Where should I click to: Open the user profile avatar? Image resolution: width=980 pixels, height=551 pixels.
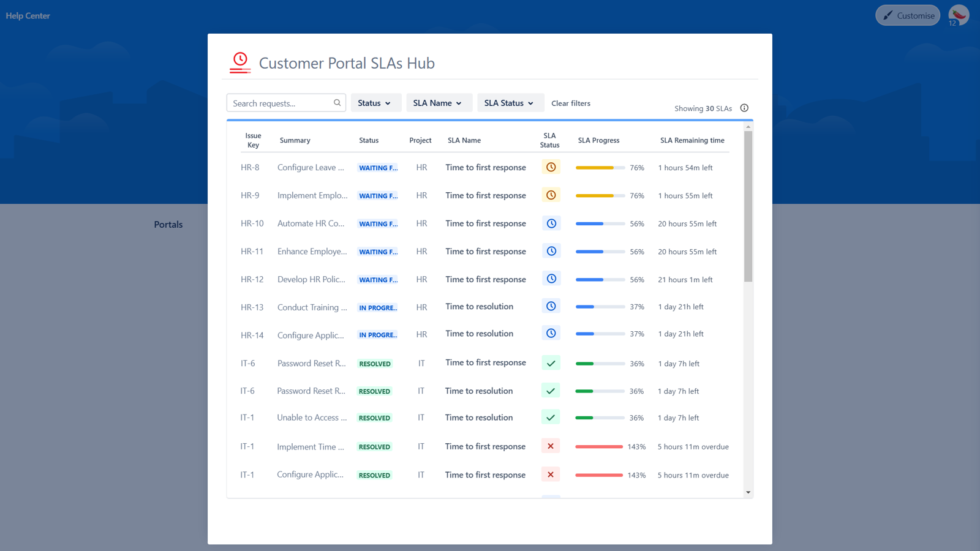(959, 15)
